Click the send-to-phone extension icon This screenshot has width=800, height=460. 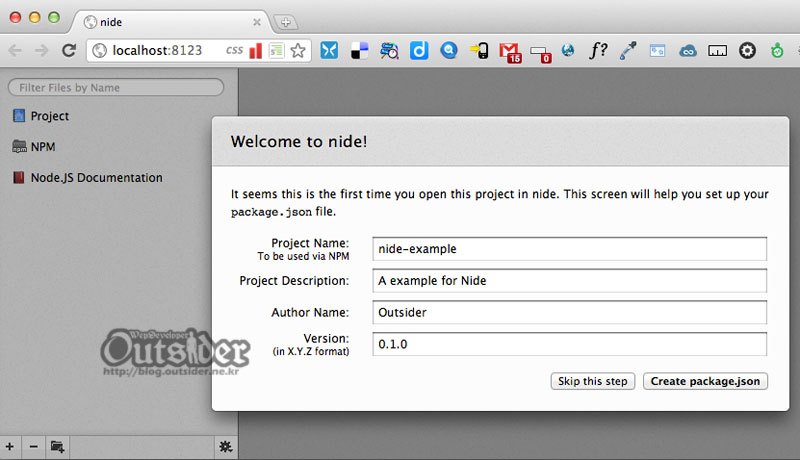pos(479,50)
